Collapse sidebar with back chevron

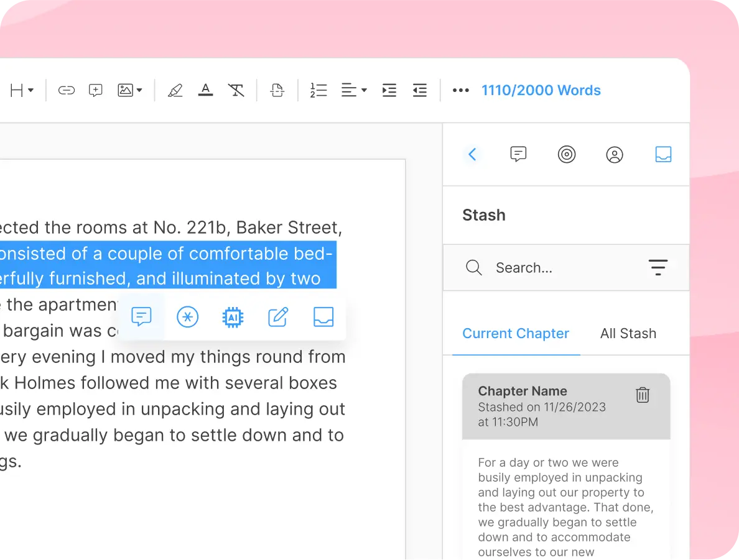[x=472, y=154]
